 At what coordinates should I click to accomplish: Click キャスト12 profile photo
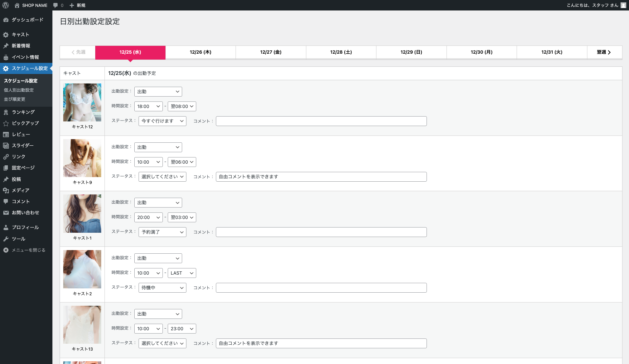(x=82, y=102)
